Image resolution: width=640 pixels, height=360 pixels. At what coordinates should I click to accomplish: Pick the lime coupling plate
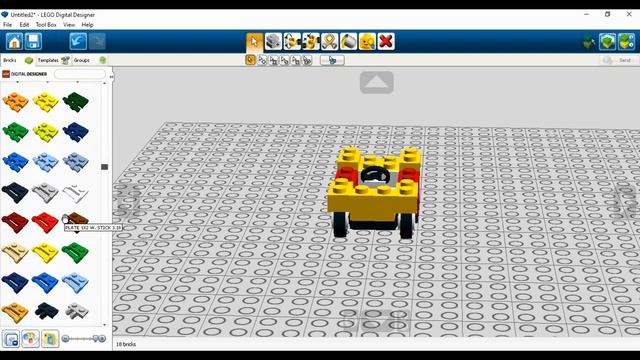pos(45,132)
